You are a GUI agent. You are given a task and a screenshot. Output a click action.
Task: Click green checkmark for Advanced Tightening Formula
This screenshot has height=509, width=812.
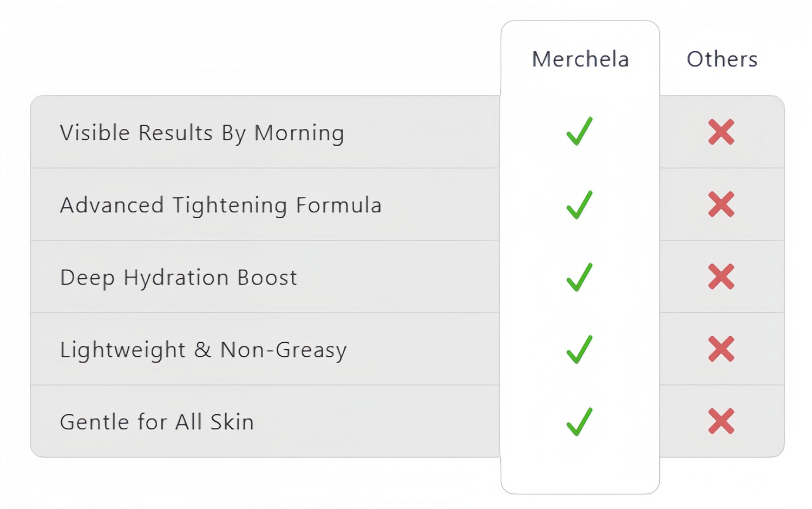[579, 205]
